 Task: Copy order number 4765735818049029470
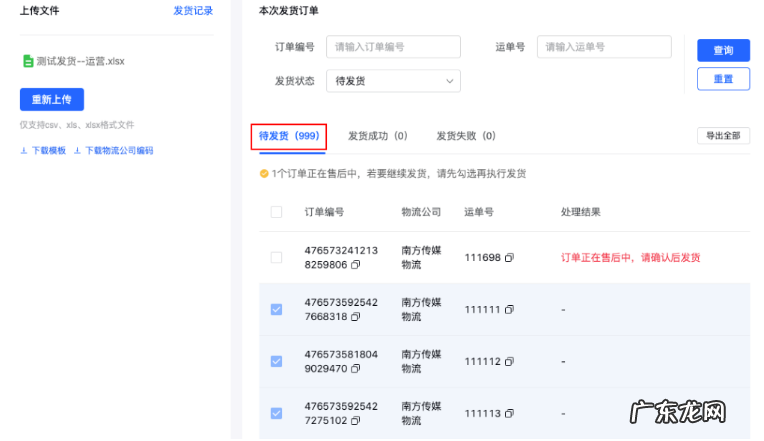click(356, 369)
